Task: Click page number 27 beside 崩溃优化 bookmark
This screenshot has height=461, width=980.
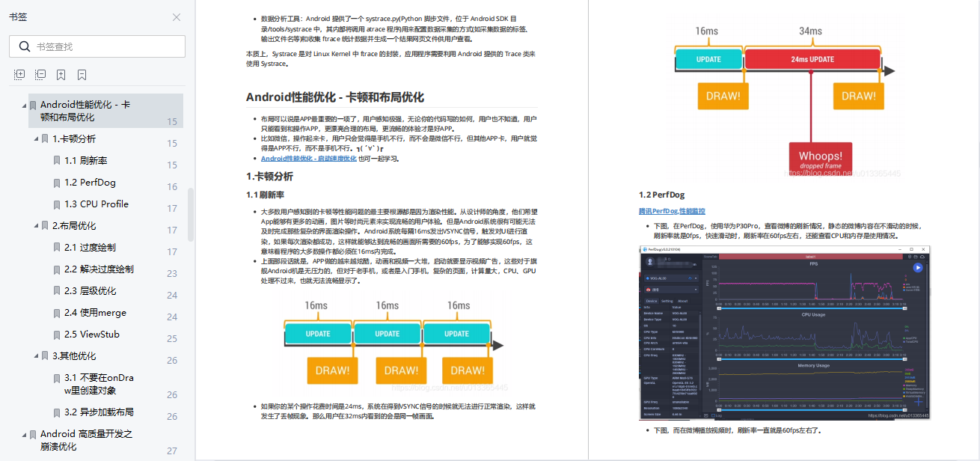Action: [172, 451]
